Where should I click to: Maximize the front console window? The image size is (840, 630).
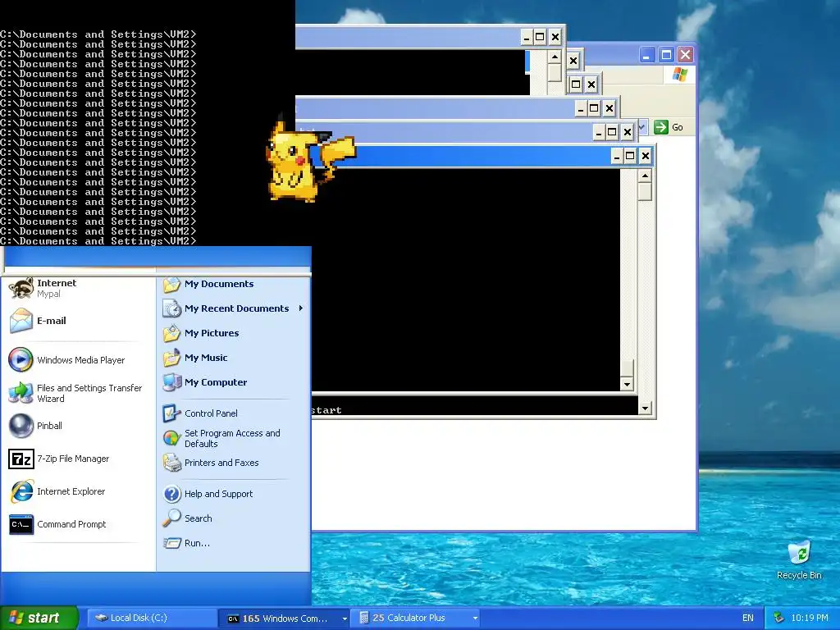pos(630,156)
